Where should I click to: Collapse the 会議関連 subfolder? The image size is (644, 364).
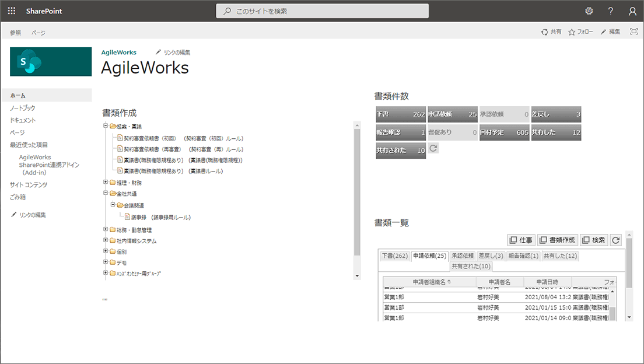point(113,205)
